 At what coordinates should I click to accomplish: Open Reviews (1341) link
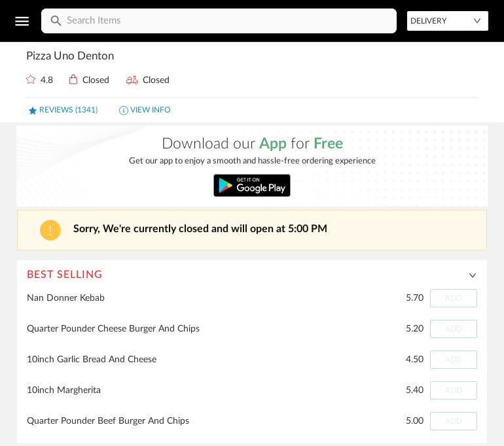(x=68, y=110)
